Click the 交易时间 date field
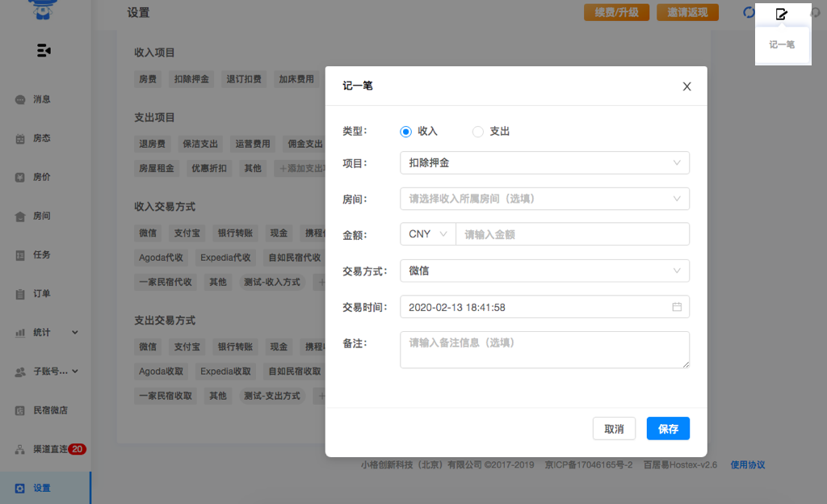This screenshot has width=827, height=504. click(x=545, y=307)
